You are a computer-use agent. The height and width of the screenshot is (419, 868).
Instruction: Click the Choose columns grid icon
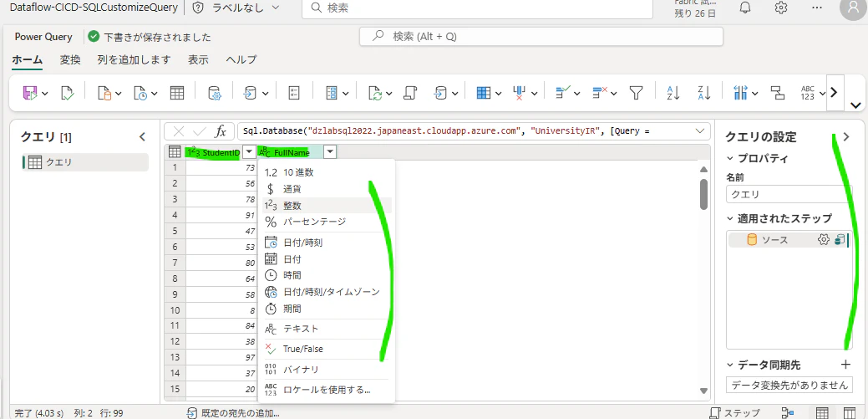point(483,93)
